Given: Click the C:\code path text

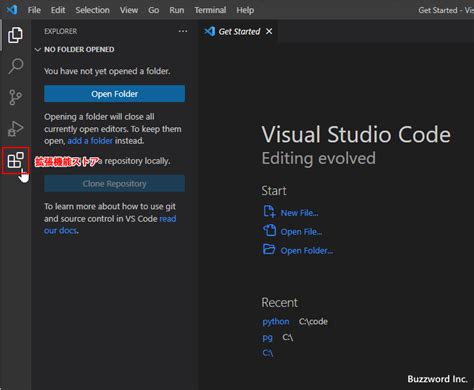Looking at the screenshot, I should [x=313, y=321].
